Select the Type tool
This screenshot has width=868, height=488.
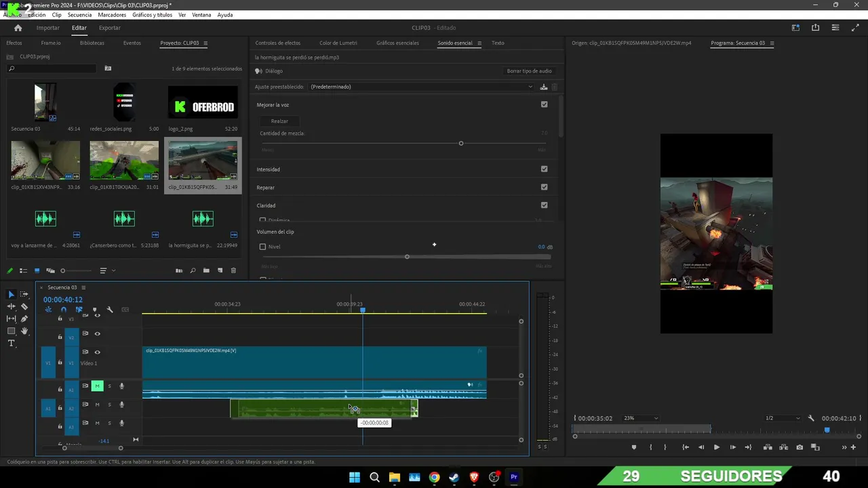(x=11, y=344)
